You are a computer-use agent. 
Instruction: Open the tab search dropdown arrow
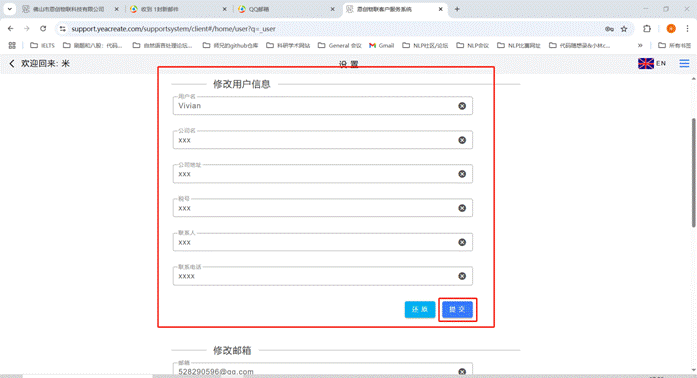coord(9,9)
